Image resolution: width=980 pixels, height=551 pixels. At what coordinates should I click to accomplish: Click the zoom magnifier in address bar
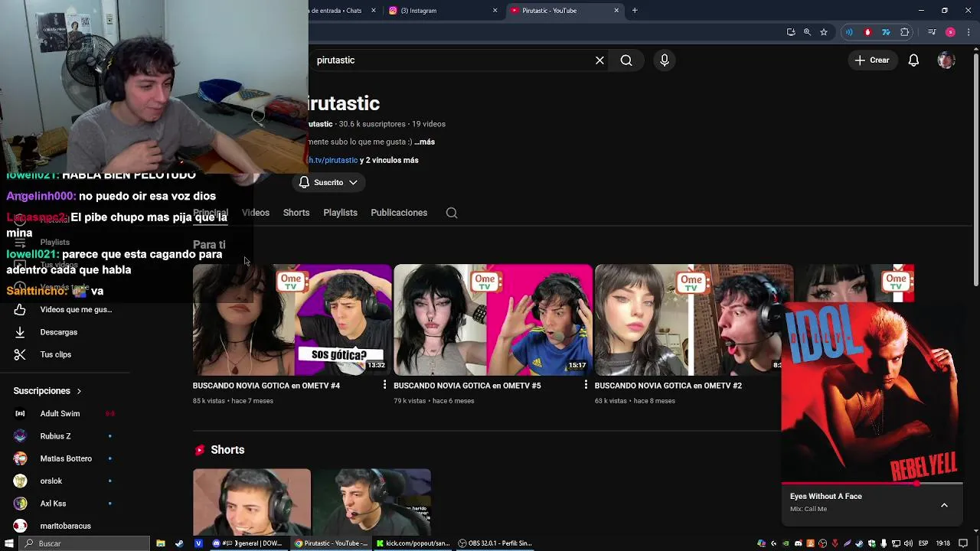[807, 32]
